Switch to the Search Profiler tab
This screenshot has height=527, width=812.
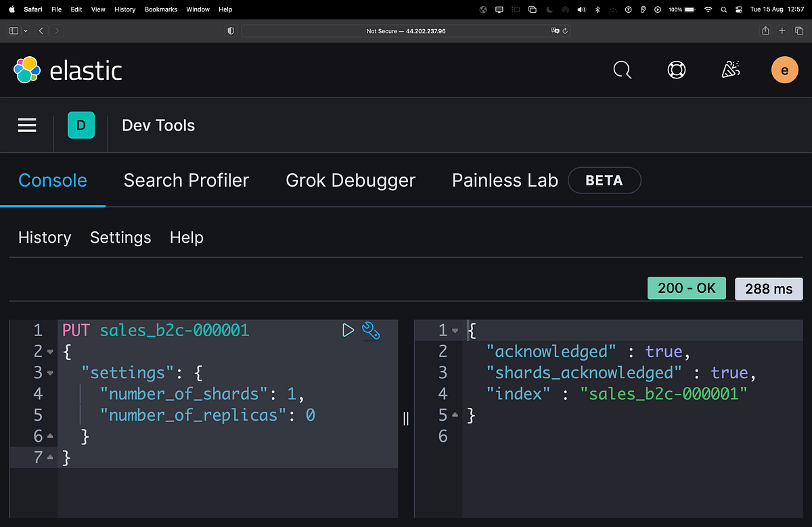[x=186, y=181]
